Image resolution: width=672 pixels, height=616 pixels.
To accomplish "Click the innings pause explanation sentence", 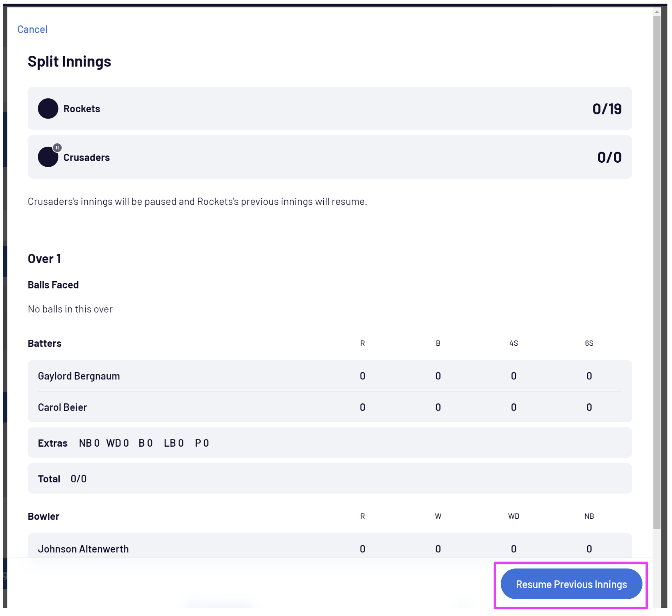I will click(198, 202).
